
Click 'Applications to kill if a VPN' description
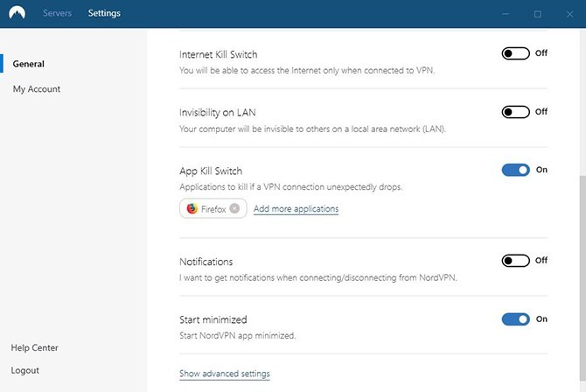coord(290,186)
